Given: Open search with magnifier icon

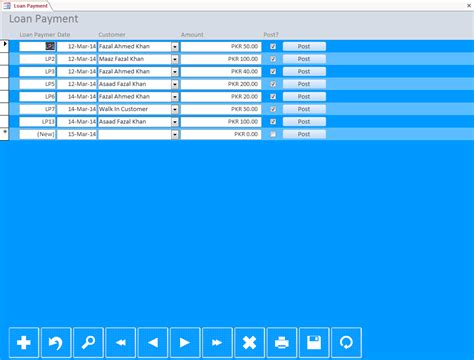Looking at the screenshot, I should click(x=88, y=342).
